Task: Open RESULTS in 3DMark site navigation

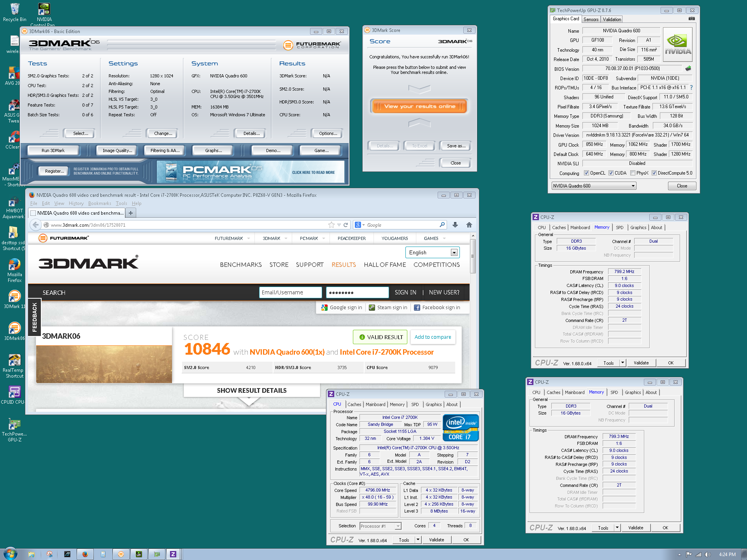Action: [344, 264]
